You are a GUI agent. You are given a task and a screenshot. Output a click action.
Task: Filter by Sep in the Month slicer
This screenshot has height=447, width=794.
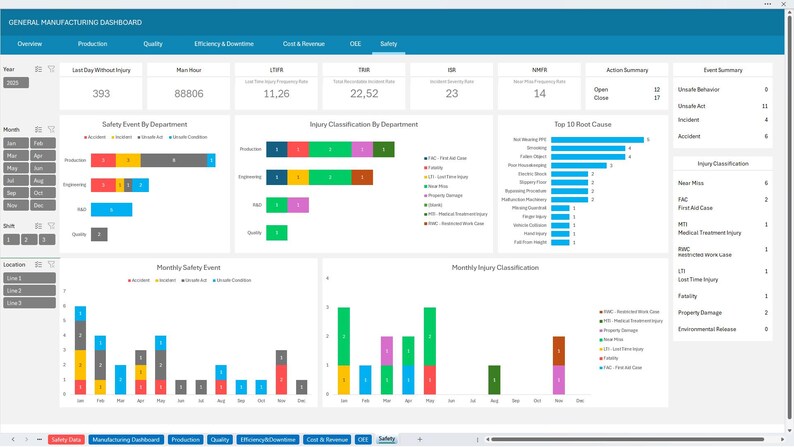click(x=16, y=193)
